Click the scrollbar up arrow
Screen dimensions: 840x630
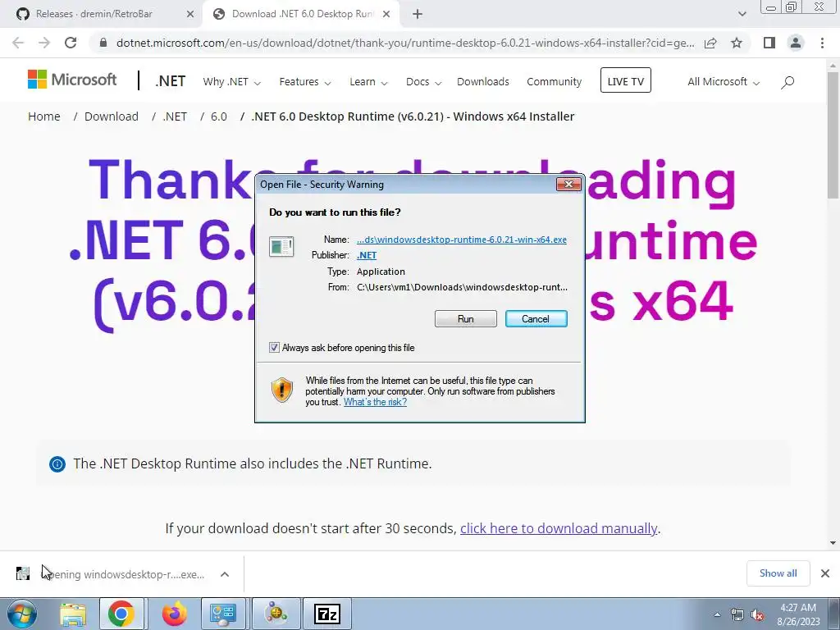click(x=833, y=66)
